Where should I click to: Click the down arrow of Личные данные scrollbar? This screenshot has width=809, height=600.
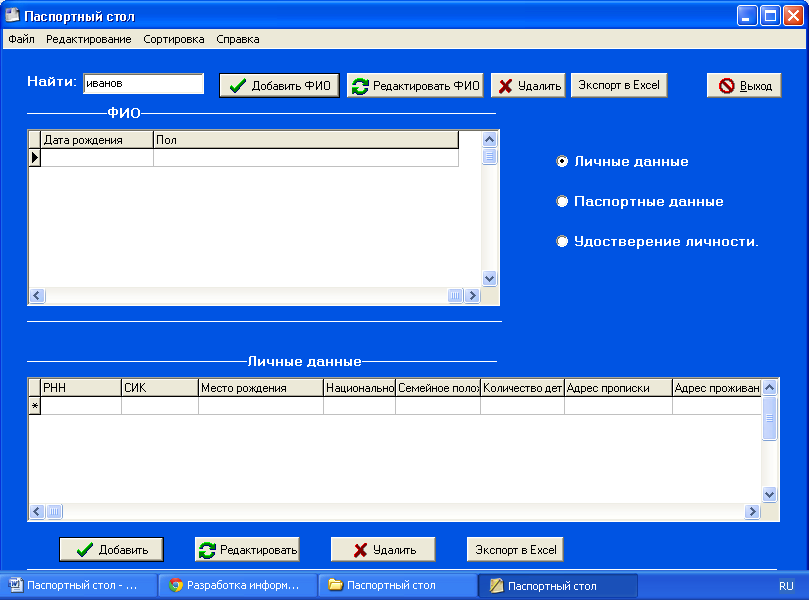tap(769, 494)
